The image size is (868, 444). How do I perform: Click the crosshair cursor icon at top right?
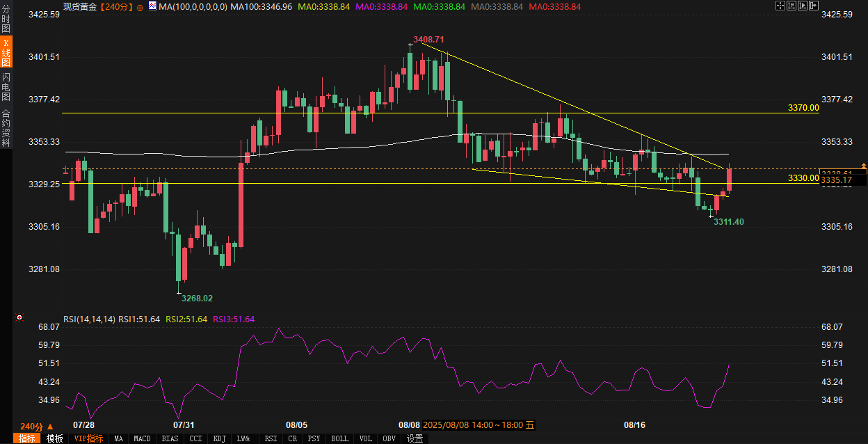[x=780, y=6]
